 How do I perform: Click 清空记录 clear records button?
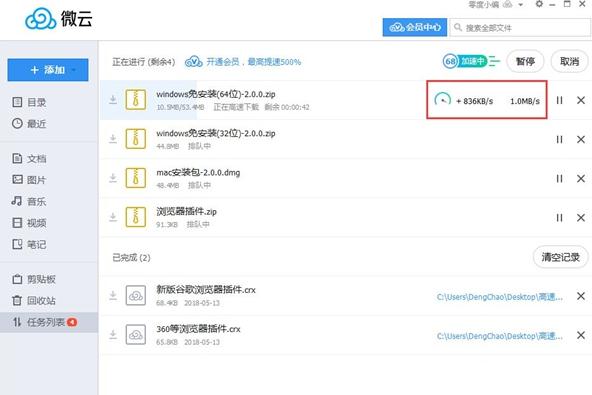(561, 257)
